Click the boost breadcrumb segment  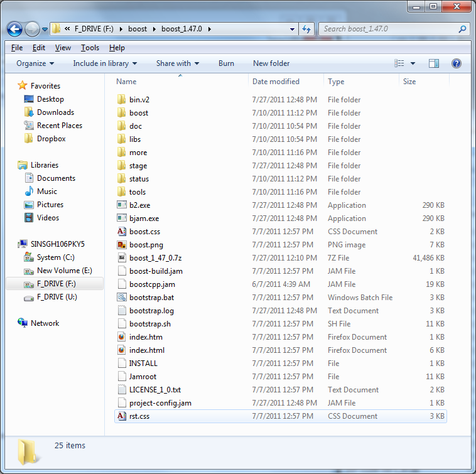[138, 29]
